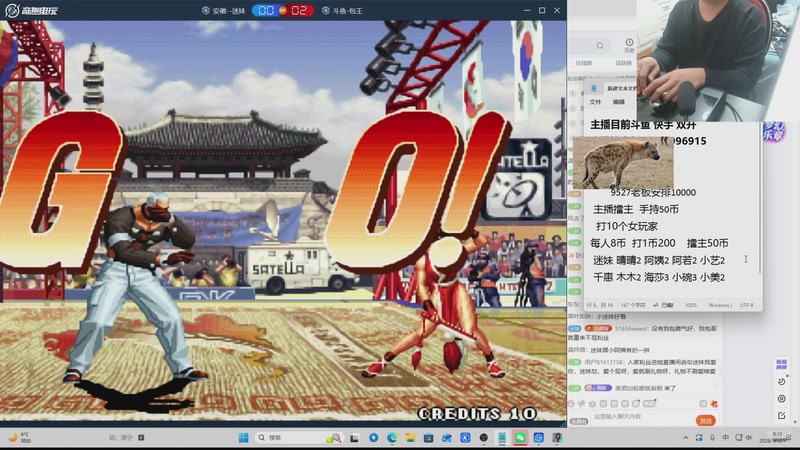Image resolution: width=800 pixels, height=450 pixels.
Task: Open File Explorer from the taskbar
Action: 410,438
